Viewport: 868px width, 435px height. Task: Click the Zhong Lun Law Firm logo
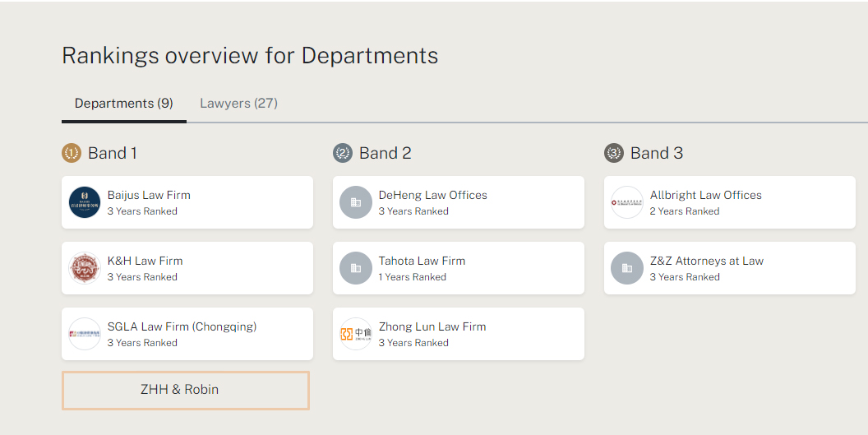pyautogui.click(x=356, y=334)
